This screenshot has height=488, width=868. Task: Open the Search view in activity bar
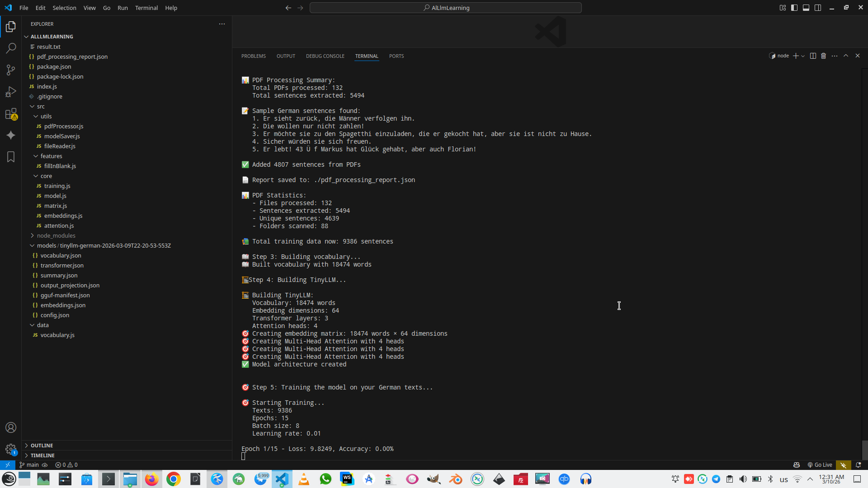click(11, 48)
